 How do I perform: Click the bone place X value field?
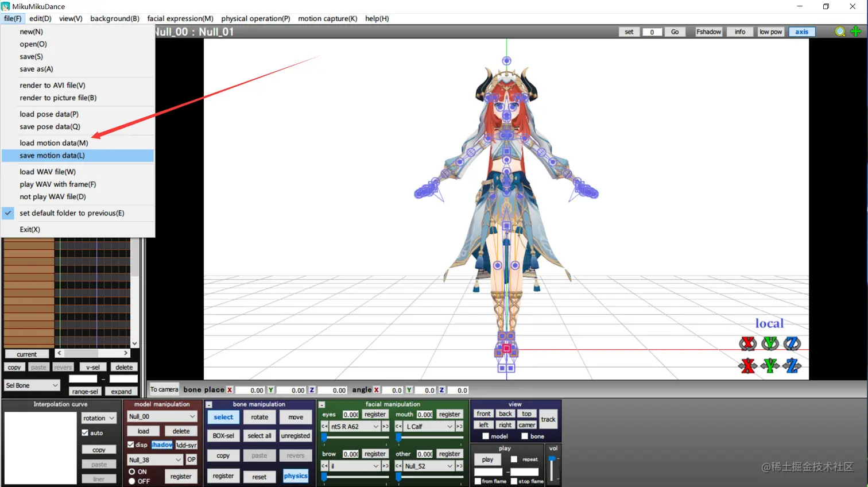pos(250,391)
